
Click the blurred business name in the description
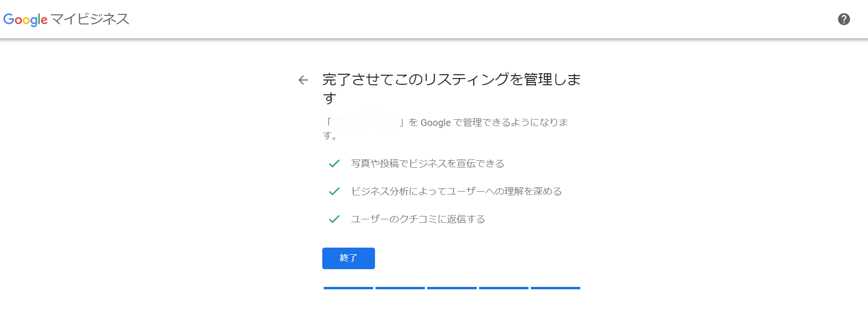(x=366, y=123)
